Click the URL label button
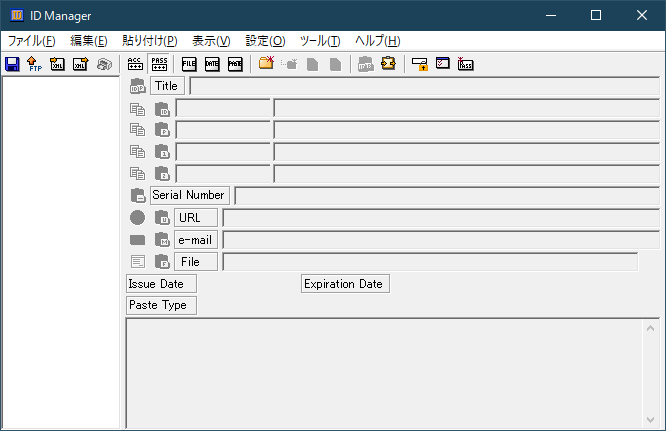This screenshot has width=666, height=431. pos(195,217)
